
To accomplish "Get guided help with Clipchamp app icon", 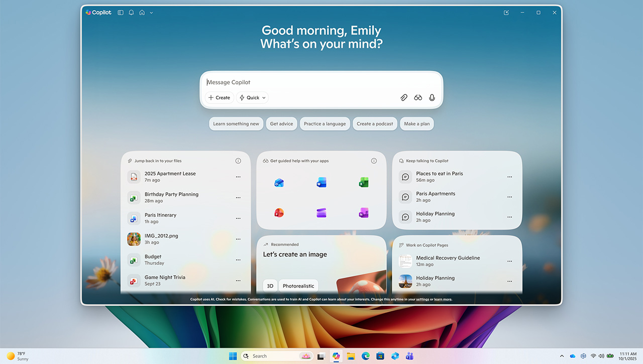I will (321, 213).
